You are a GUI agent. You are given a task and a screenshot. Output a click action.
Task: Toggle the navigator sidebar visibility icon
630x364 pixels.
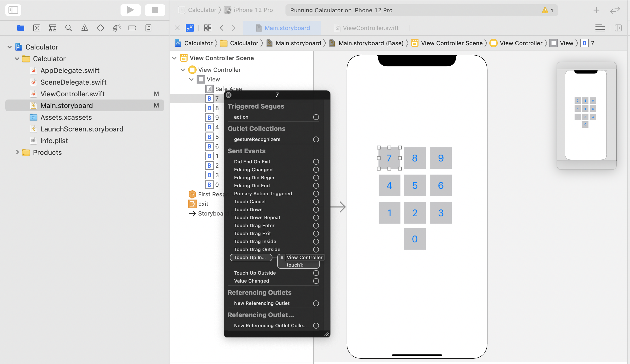tap(13, 10)
